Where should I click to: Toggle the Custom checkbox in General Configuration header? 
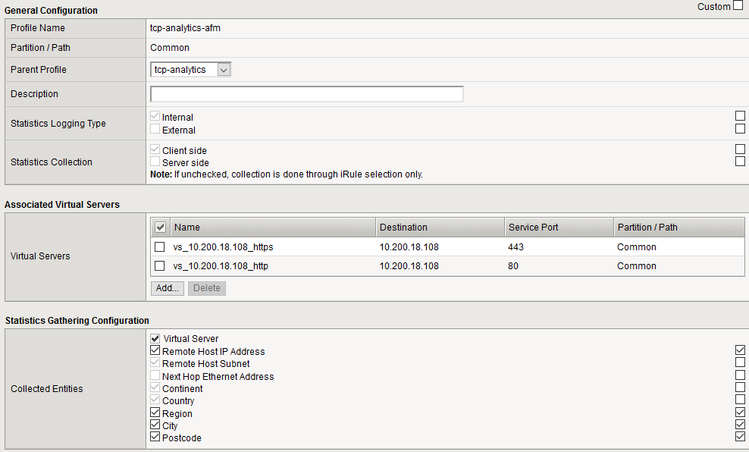point(739,7)
